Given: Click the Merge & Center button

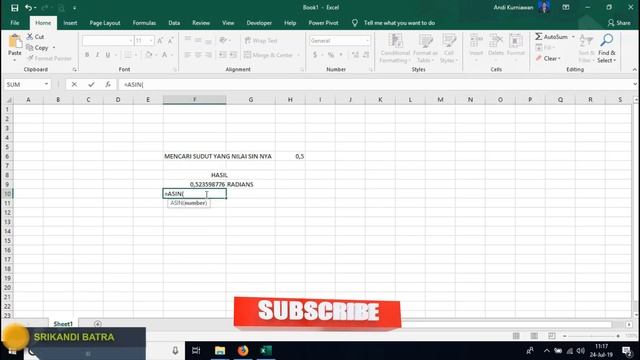Looking at the screenshot, I should (x=269, y=55).
